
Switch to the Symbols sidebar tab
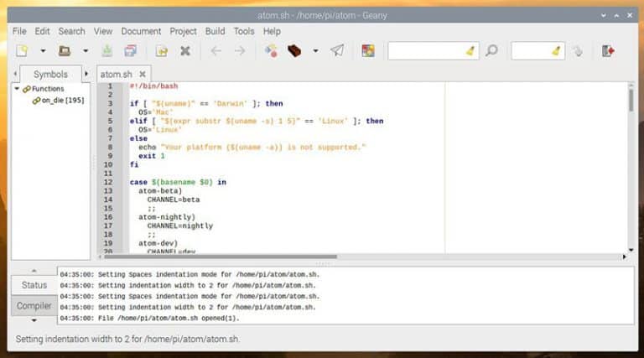click(x=50, y=75)
